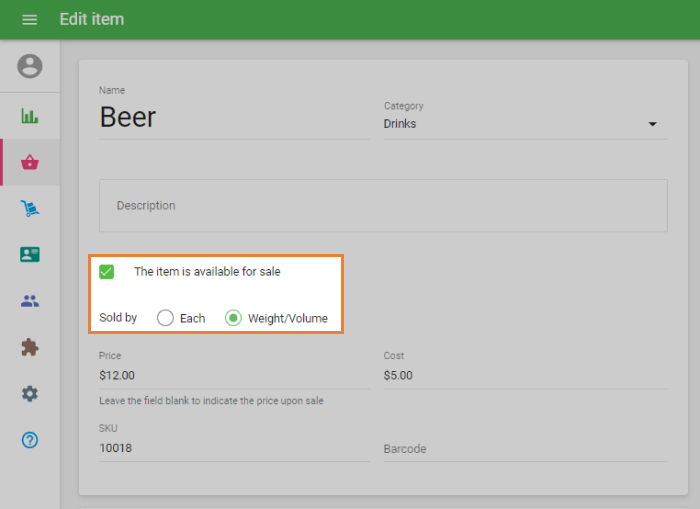
Task: Edit the Price field showing $12.00
Action: (233, 376)
